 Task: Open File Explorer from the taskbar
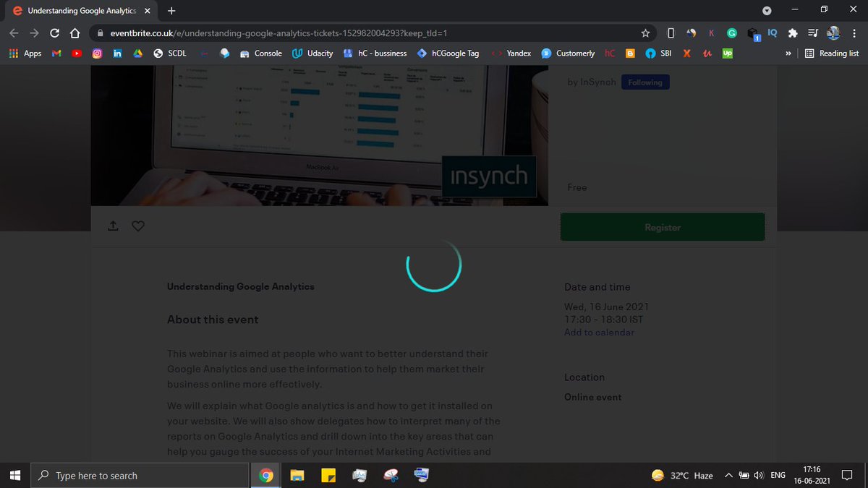pyautogui.click(x=297, y=476)
